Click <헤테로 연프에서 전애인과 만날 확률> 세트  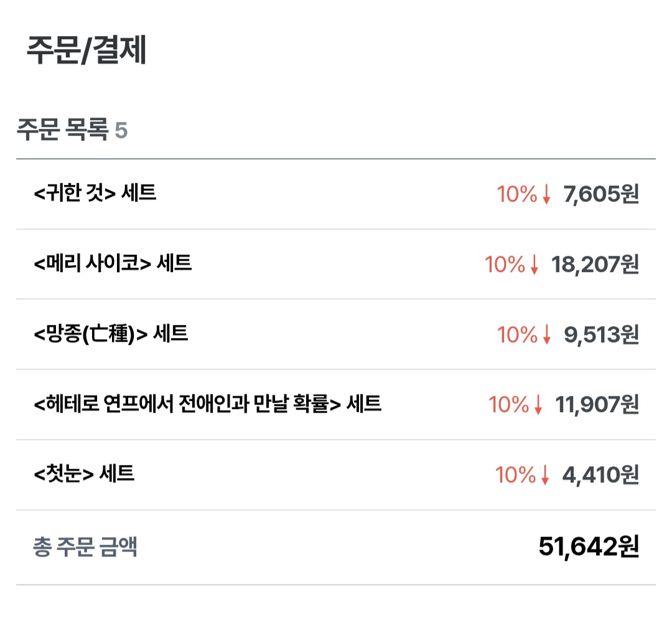coord(207,405)
